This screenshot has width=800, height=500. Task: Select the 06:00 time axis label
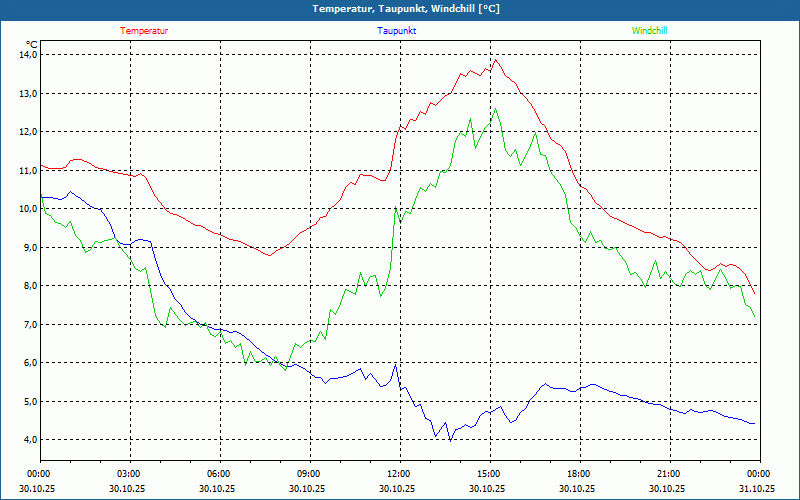pos(219,474)
